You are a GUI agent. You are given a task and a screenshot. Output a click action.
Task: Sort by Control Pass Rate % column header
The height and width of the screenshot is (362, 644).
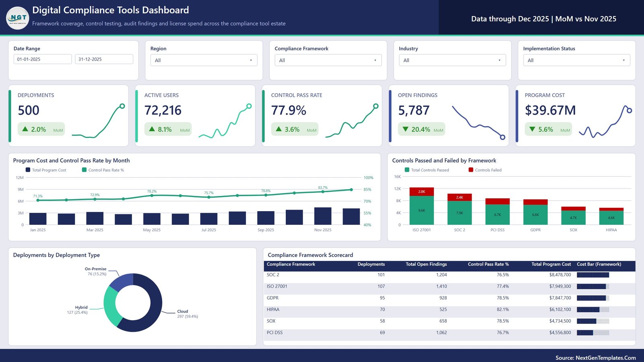(488, 264)
